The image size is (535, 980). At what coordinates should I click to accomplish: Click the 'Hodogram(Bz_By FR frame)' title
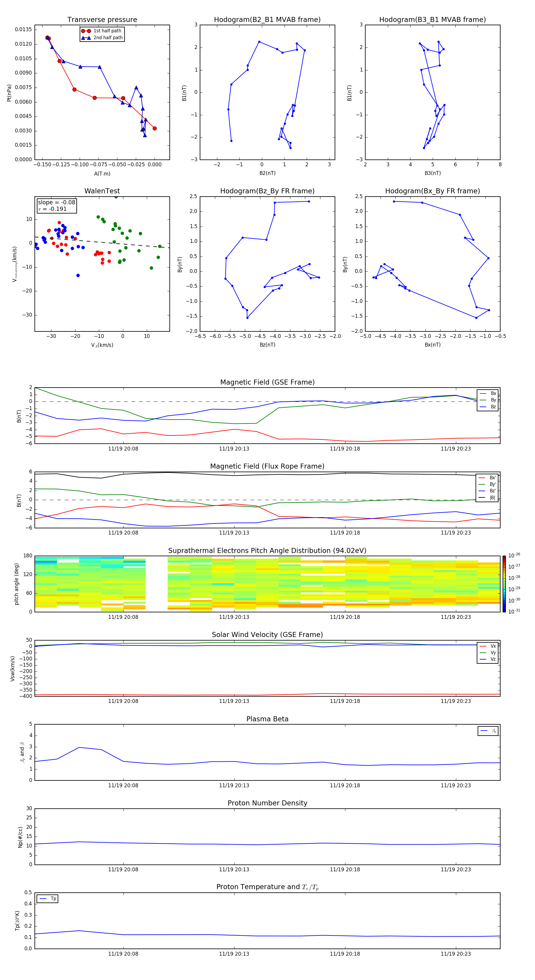(267, 191)
